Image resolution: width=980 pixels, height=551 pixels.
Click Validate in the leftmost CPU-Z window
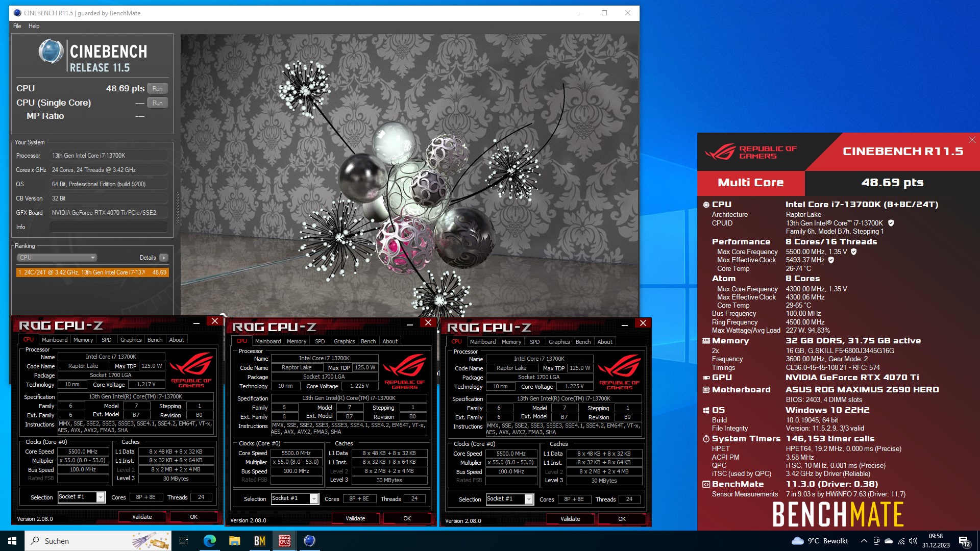pos(142,517)
